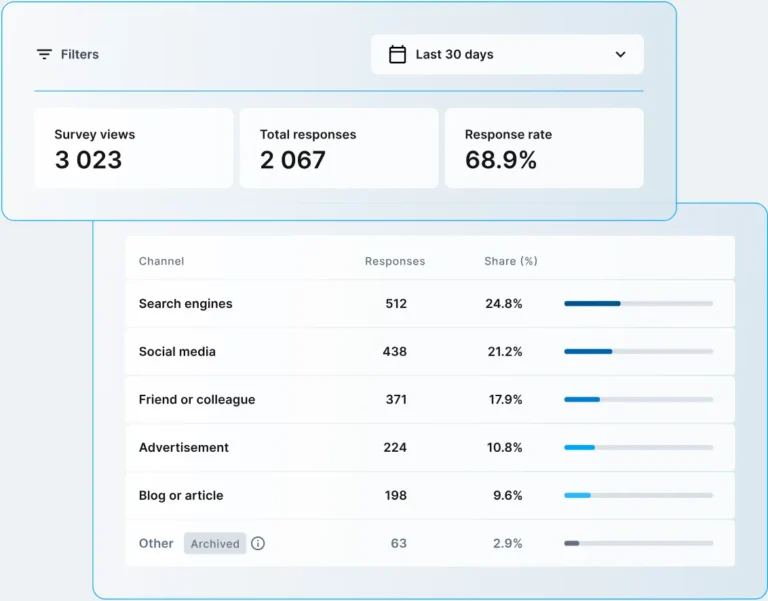Click the Social media share progress bar
768x601 pixels.
(639, 352)
